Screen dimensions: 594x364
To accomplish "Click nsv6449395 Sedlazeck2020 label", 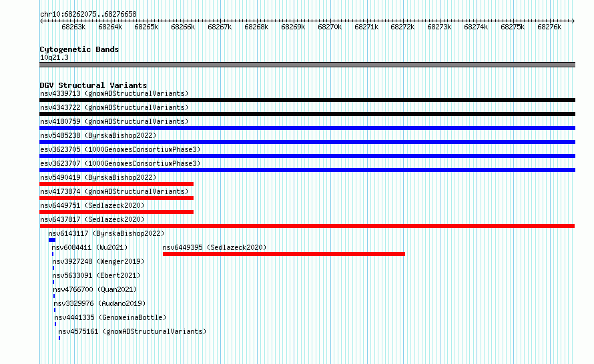I will pos(214,247).
